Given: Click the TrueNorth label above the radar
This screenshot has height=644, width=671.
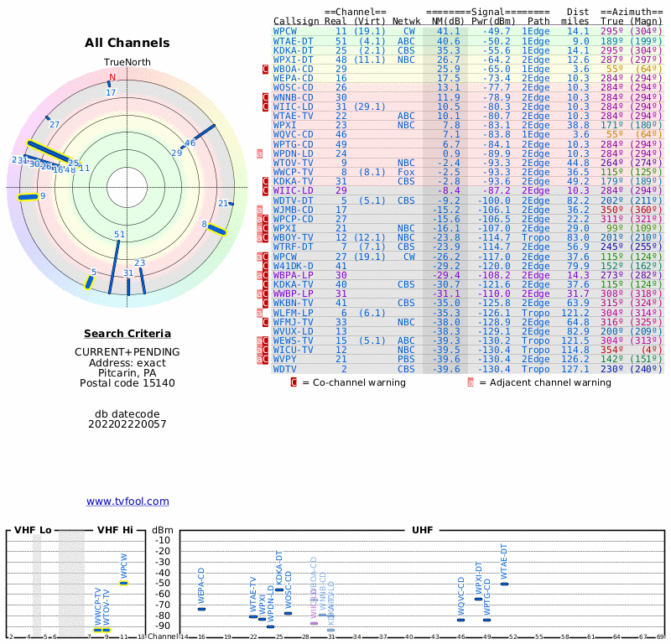Looking at the screenshot, I should (x=127, y=62).
